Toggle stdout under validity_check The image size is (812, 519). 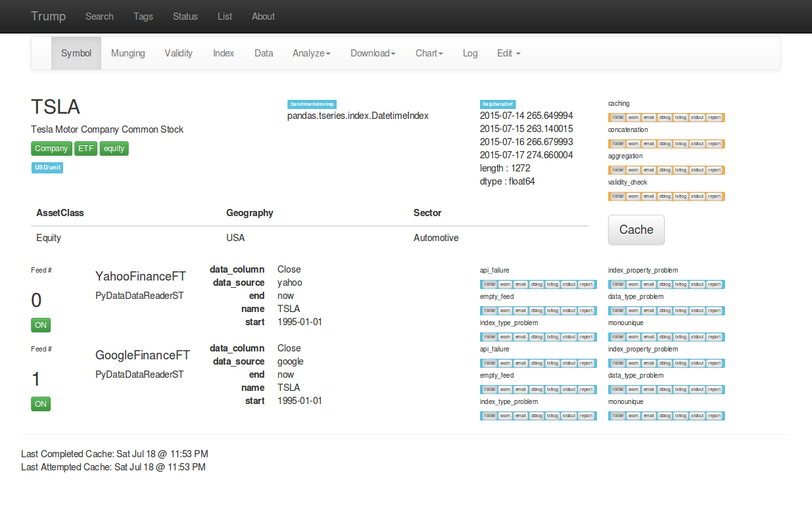tap(697, 196)
